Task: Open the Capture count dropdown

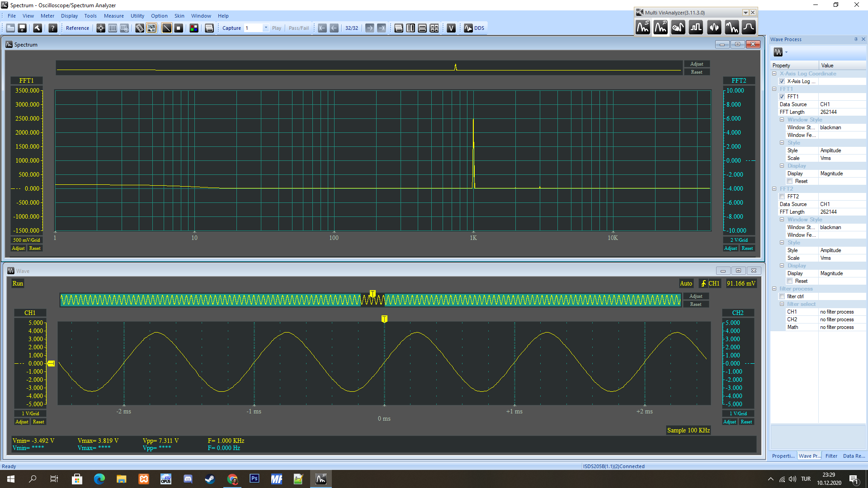Action: [x=266, y=28]
